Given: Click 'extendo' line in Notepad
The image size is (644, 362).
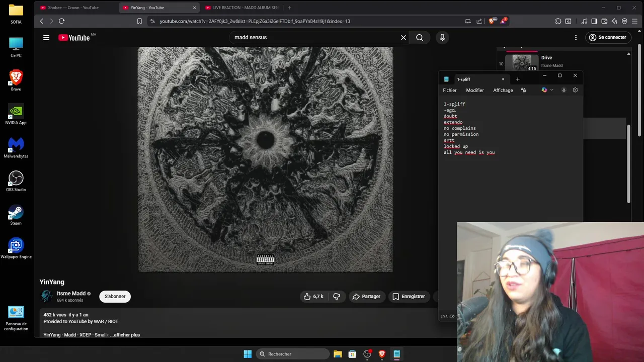Looking at the screenshot, I should point(453,122).
